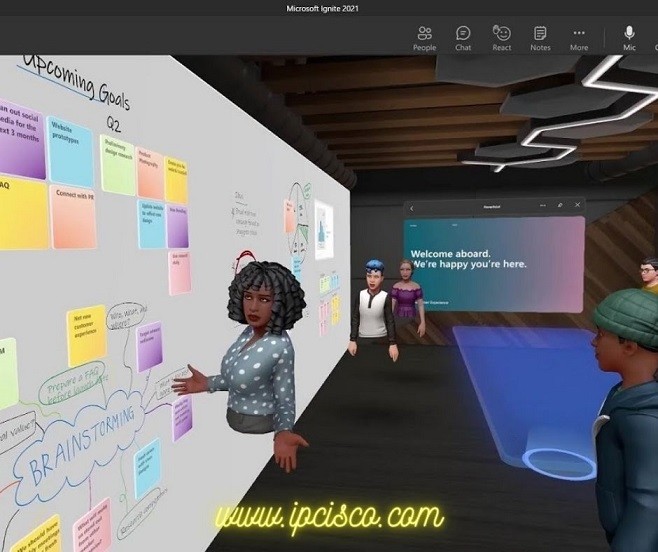This screenshot has width=658, height=552.
Task: Select the 'Connect with PR' sticky note
Action: point(73,217)
